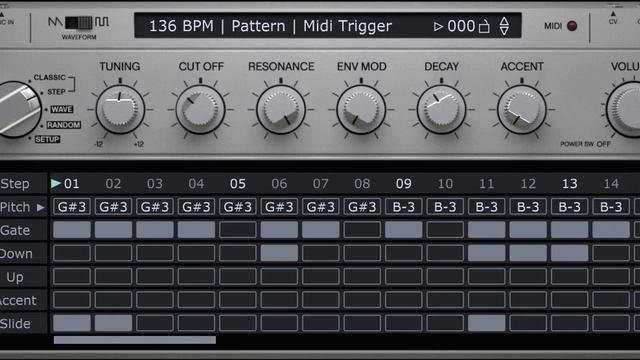Screen dimensions: 640x360
Task: Select the RANDOM mode label
Action: tap(64, 125)
